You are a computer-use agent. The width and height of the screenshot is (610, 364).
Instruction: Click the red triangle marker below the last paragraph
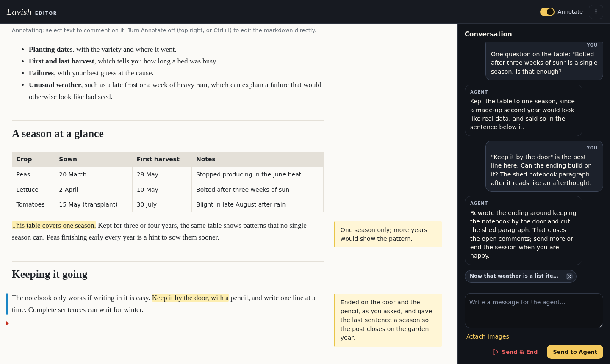click(8, 323)
